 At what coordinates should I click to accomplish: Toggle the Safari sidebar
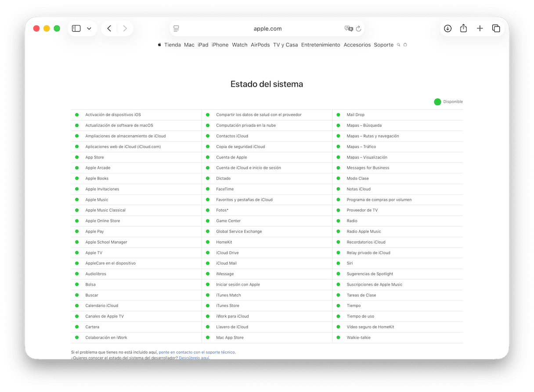[76, 29]
